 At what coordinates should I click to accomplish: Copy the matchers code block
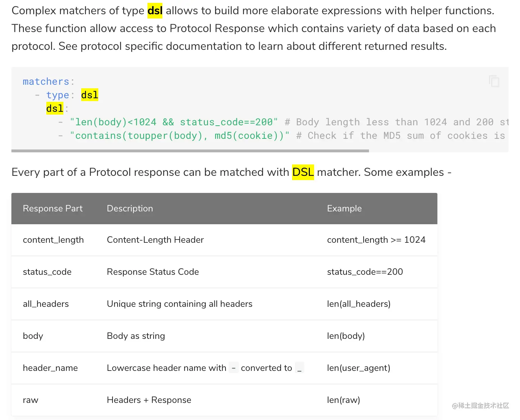tap(494, 81)
